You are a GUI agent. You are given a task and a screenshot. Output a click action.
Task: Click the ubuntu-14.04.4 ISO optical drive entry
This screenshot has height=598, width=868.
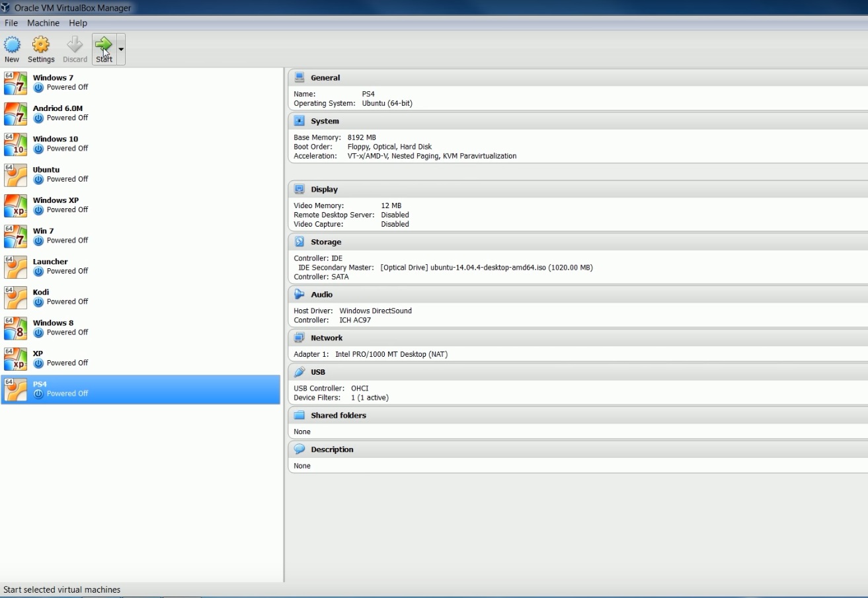tap(487, 268)
